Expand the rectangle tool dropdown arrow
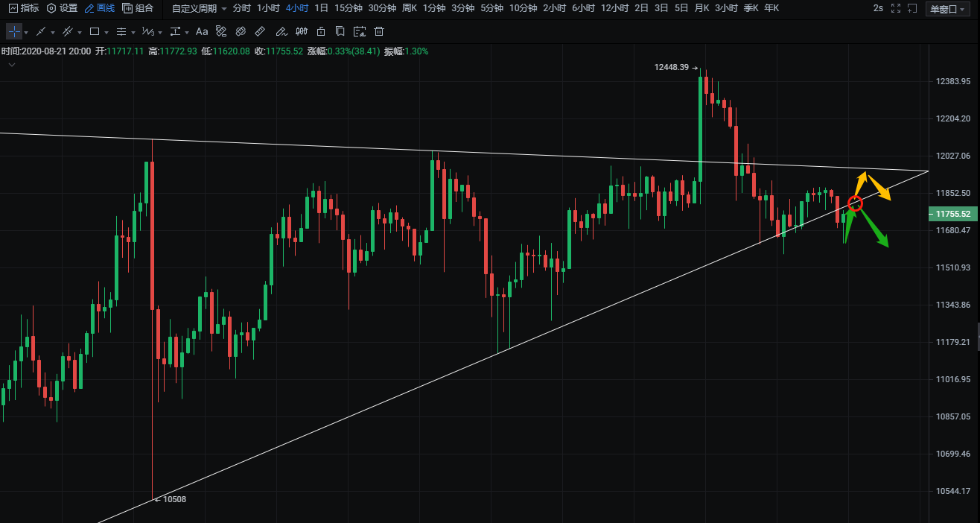Image resolution: width=980 pixels, height=523 pixels. (106, 33)
